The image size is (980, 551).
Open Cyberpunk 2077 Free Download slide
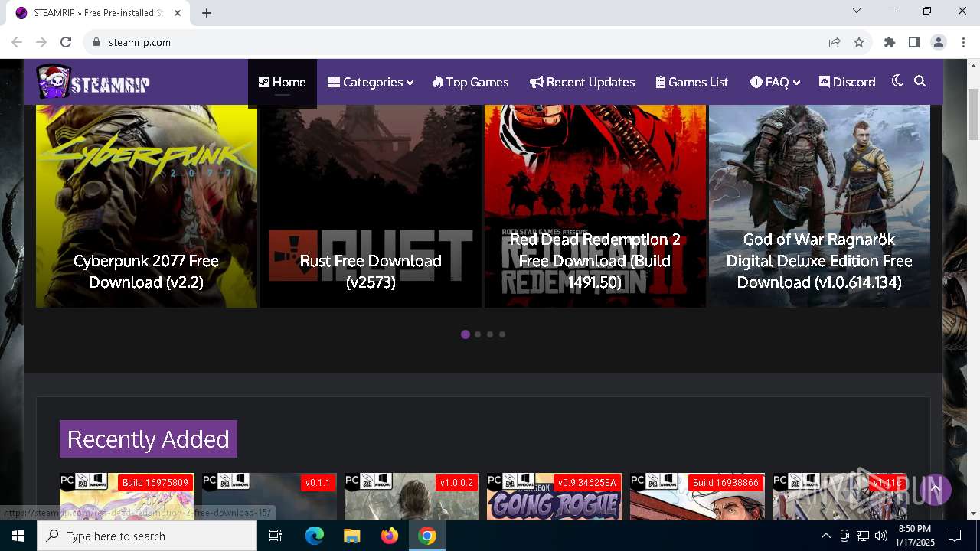[x=146, y=206]
